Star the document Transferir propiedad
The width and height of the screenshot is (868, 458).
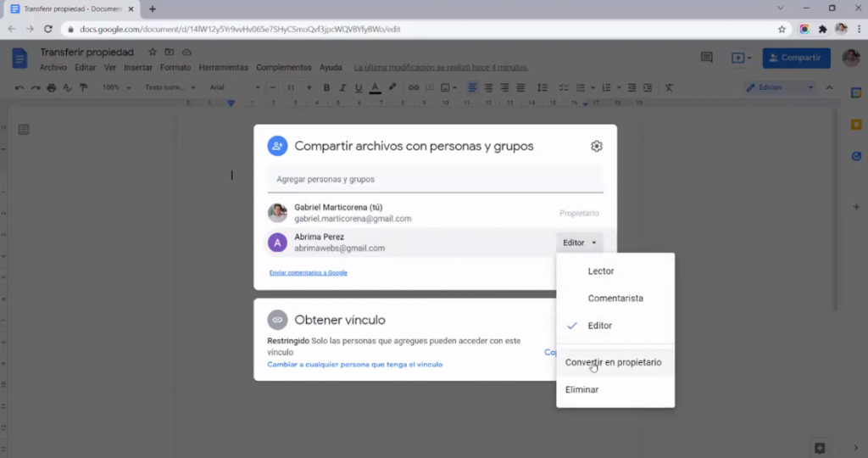[153, 53]
